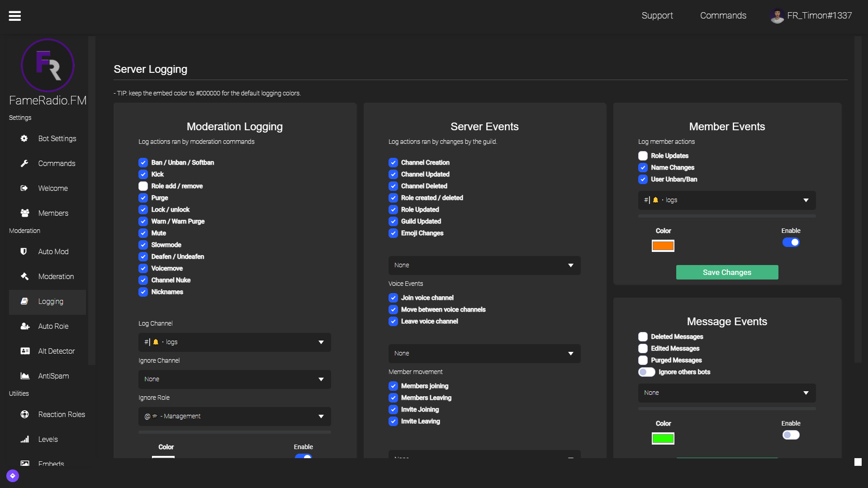The width and height of the screenshot is (868, 488).
Task: Check Role add / remove logging
Action: (x=143, y=186)
